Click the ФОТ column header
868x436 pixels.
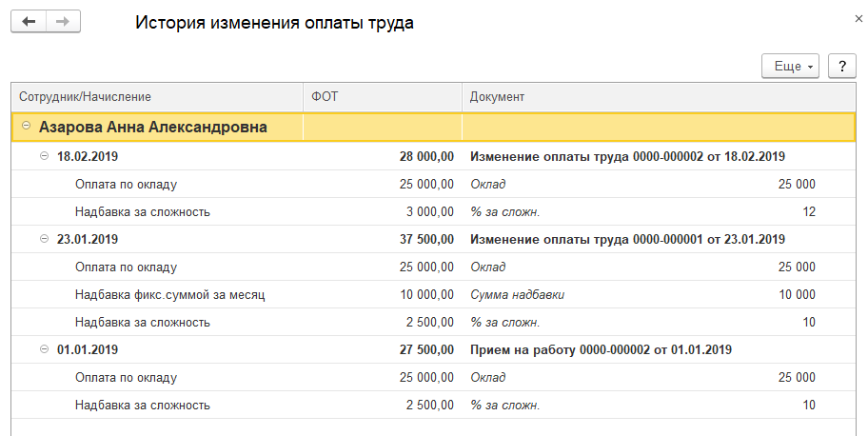(x=383, y=97)
